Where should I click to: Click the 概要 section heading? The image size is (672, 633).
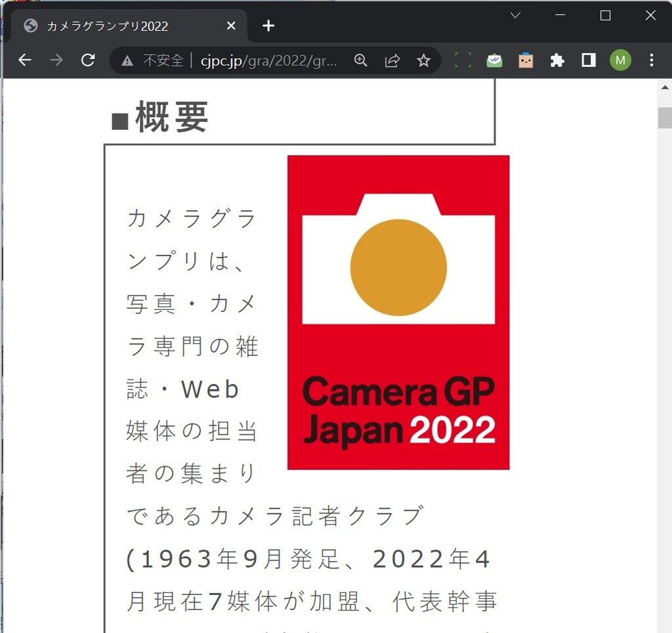pos(160,117)
